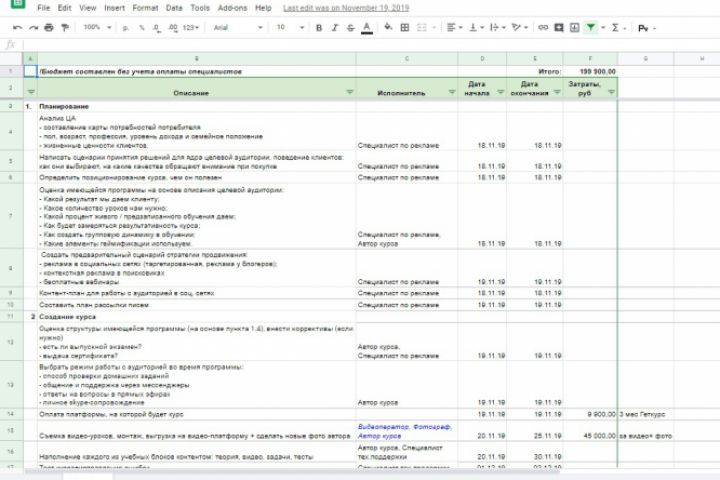This screenshot has width=720, height=480.
Task: Open the Add-ons menu
Action: [232, 8]
